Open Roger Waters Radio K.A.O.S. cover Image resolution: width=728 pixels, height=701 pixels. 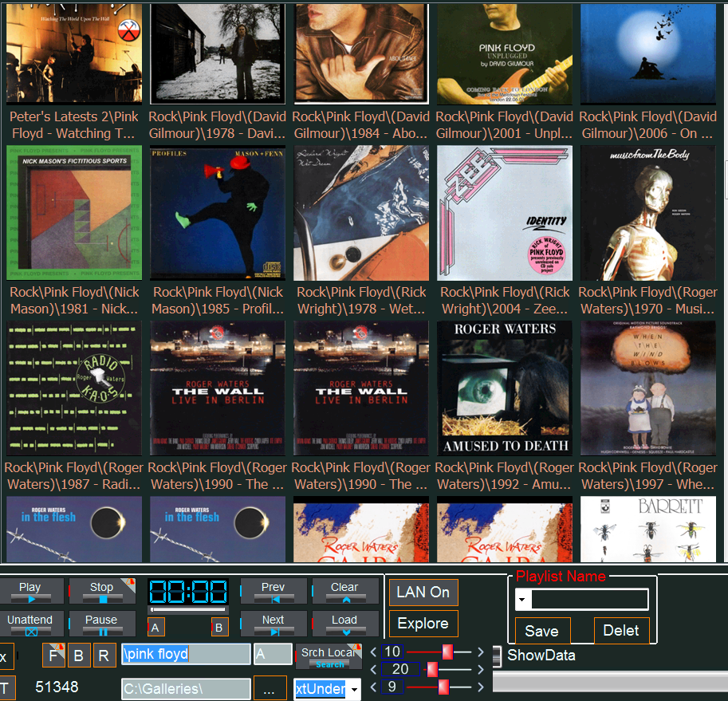coord(74,388)
